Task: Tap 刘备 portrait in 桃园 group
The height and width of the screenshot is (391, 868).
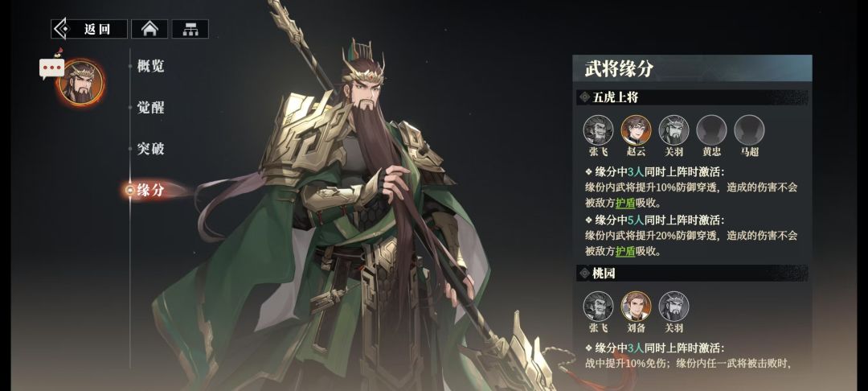Action: point(636,307)
